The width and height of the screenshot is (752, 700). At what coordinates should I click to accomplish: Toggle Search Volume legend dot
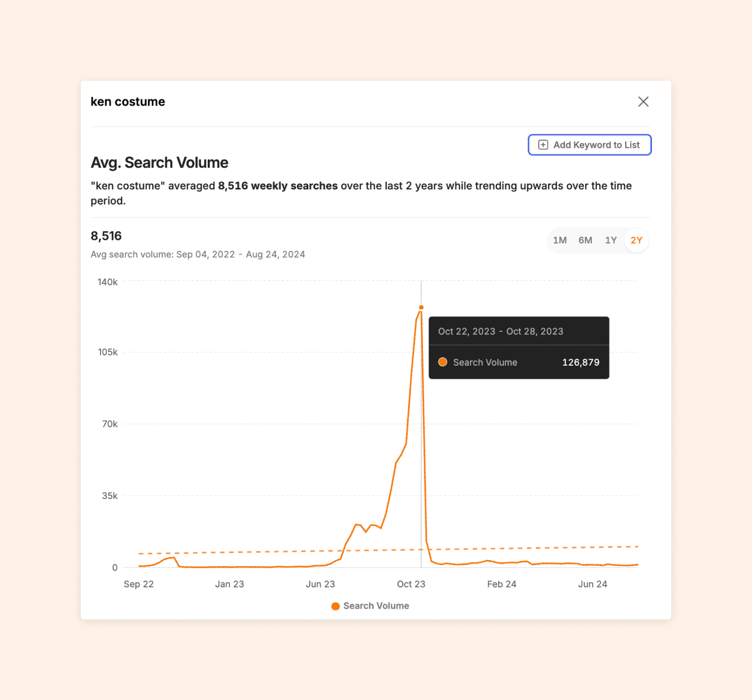coord(335,606)
